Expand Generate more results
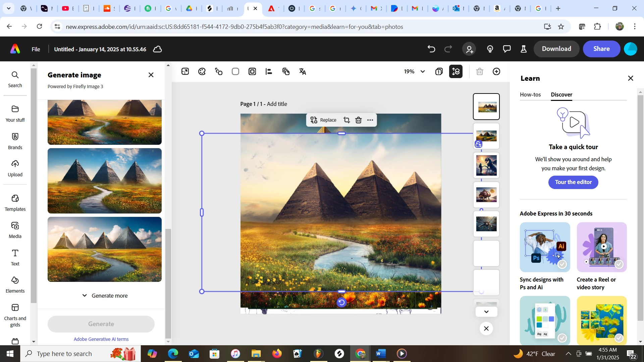644x362 pixels. 105,296
